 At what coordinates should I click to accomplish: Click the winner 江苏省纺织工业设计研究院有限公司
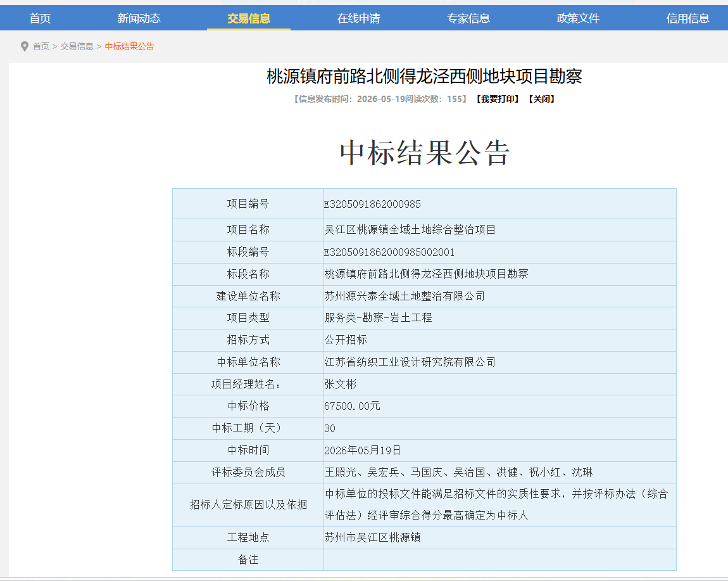(x=410, y=362)
